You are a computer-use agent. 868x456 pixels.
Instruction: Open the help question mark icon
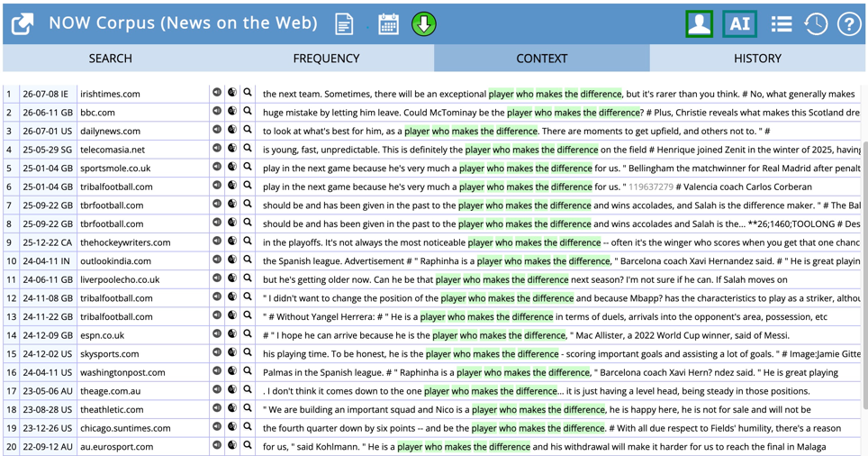[x=848, y=23]
